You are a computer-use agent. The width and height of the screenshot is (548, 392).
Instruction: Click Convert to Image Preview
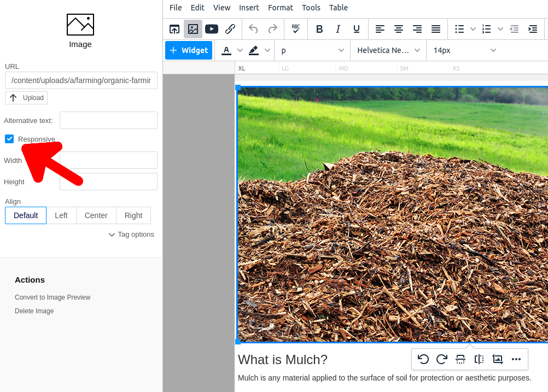53,297
